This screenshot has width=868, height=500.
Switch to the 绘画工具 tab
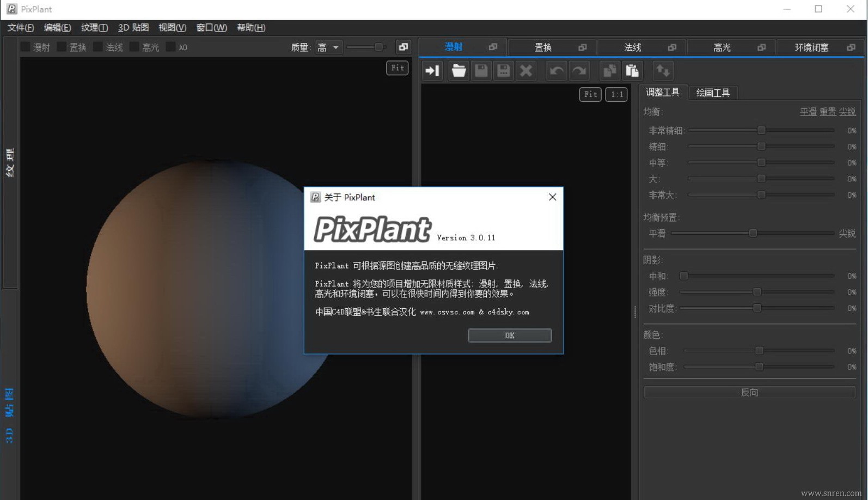(x=713, y=93)
